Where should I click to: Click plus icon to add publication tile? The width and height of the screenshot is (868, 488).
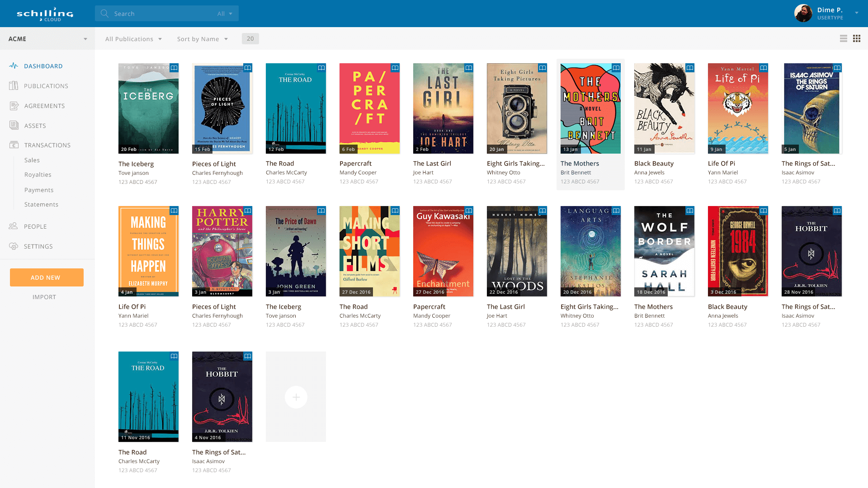(x=296, y=397)
